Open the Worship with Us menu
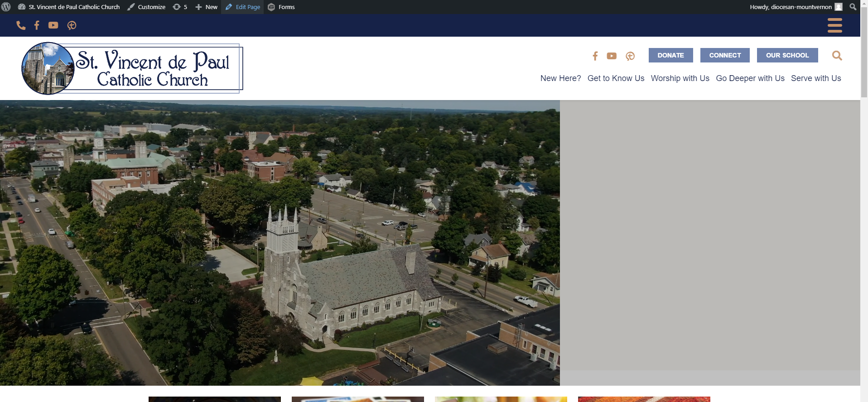Screen dimensions: 868x402 (680, 78)
